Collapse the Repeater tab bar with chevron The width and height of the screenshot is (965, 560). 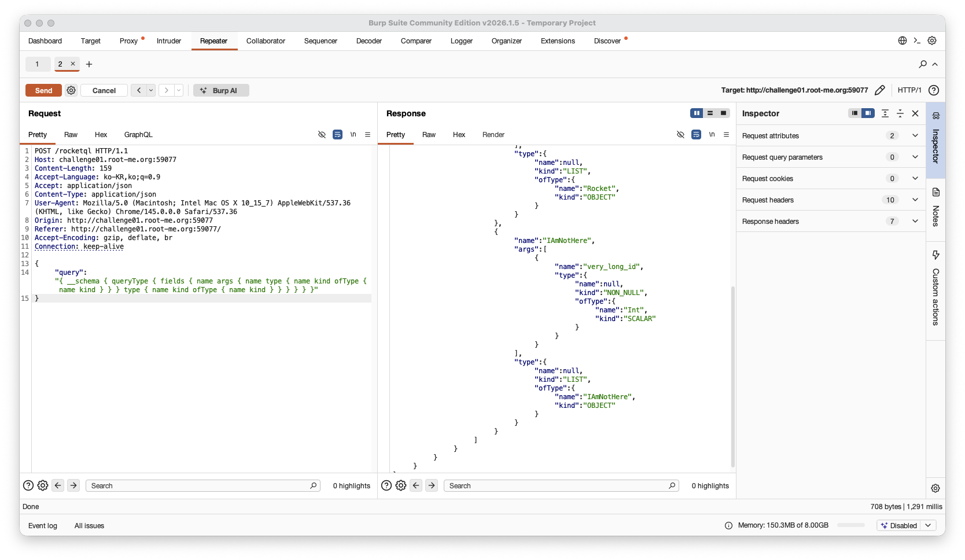click(935, 64)
